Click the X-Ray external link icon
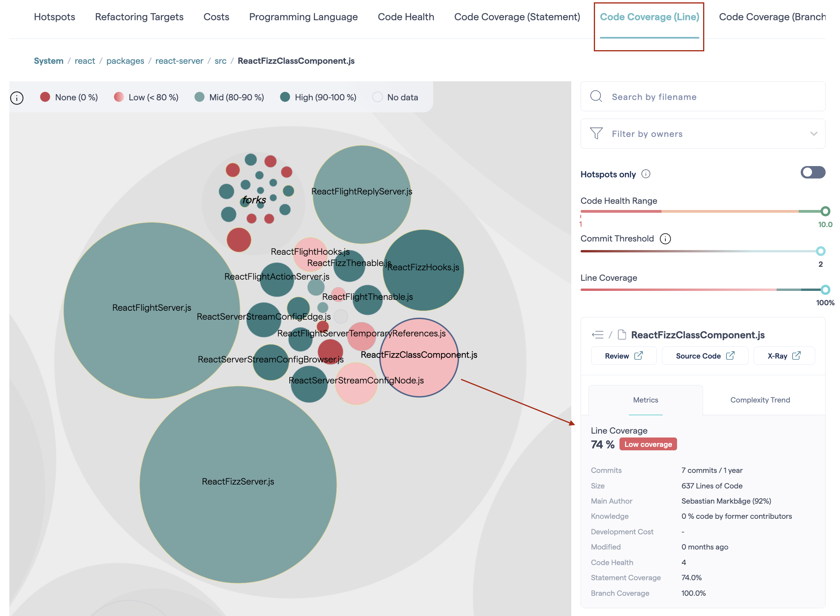The image size is (840, 616). point(796,355)
